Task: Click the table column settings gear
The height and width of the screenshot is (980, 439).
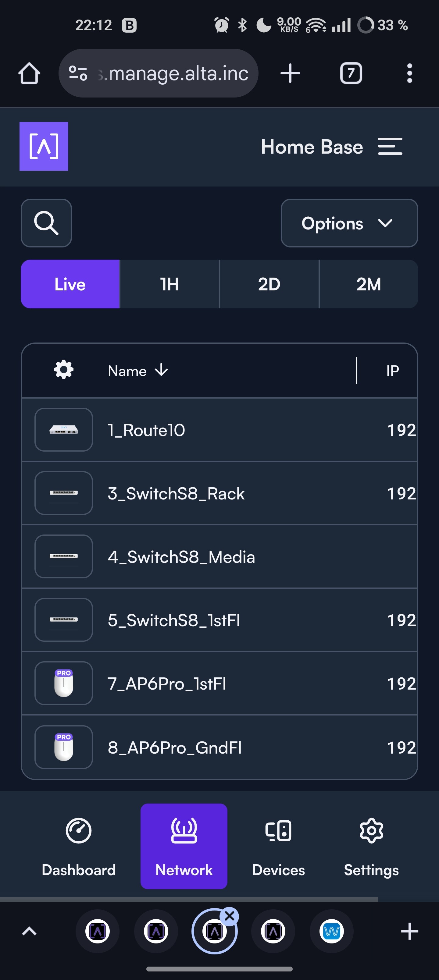Action: tap(64, 370)
